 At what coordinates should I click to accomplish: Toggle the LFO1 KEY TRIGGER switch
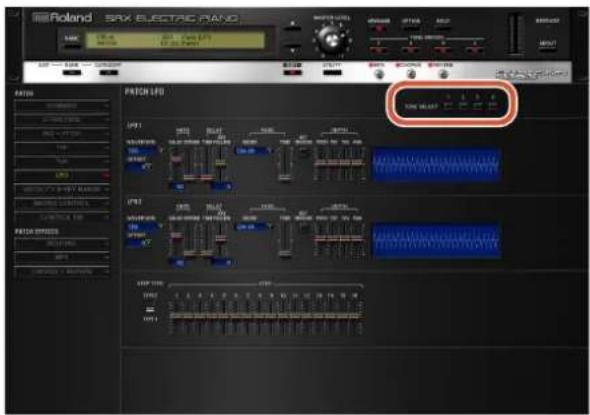304,154
